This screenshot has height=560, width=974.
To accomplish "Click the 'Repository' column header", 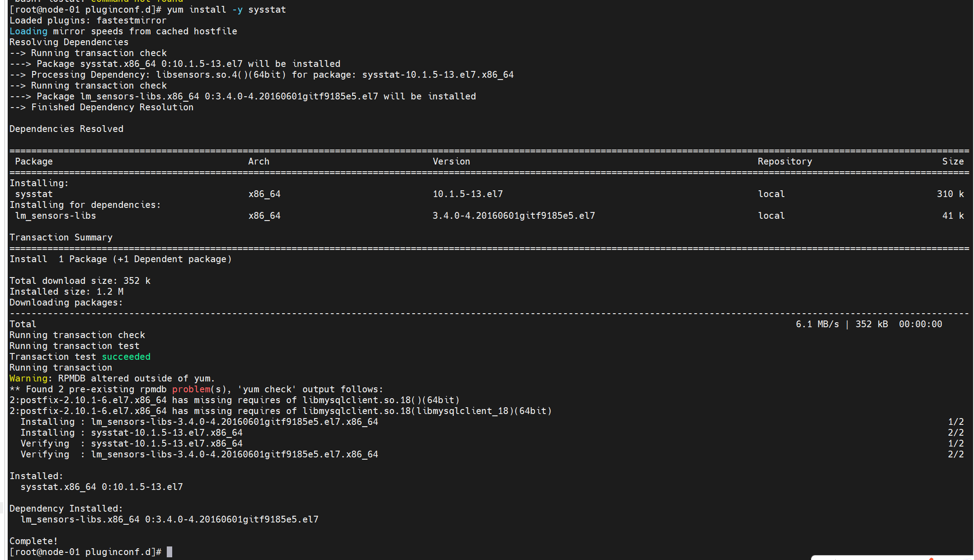I will [x=785, y=161].
